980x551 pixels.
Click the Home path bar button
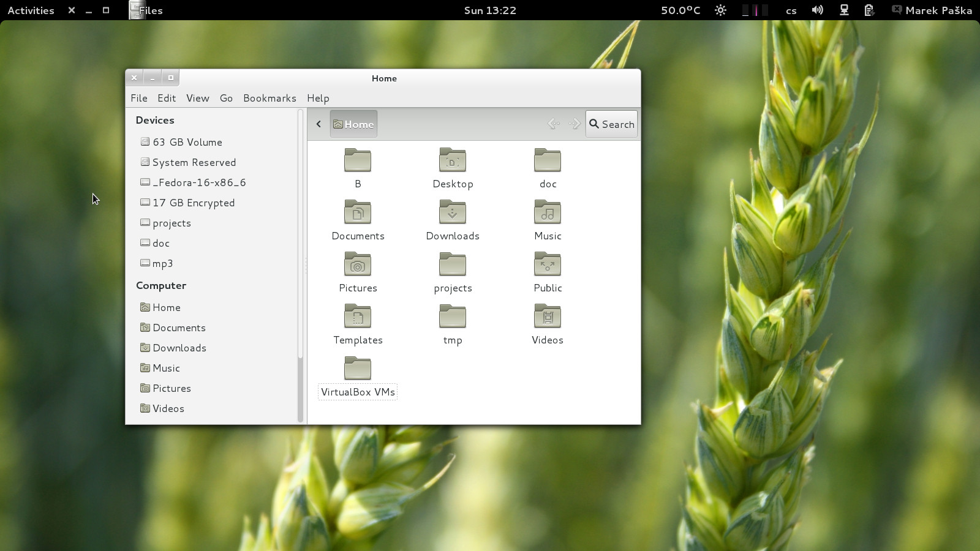[353, 124]
